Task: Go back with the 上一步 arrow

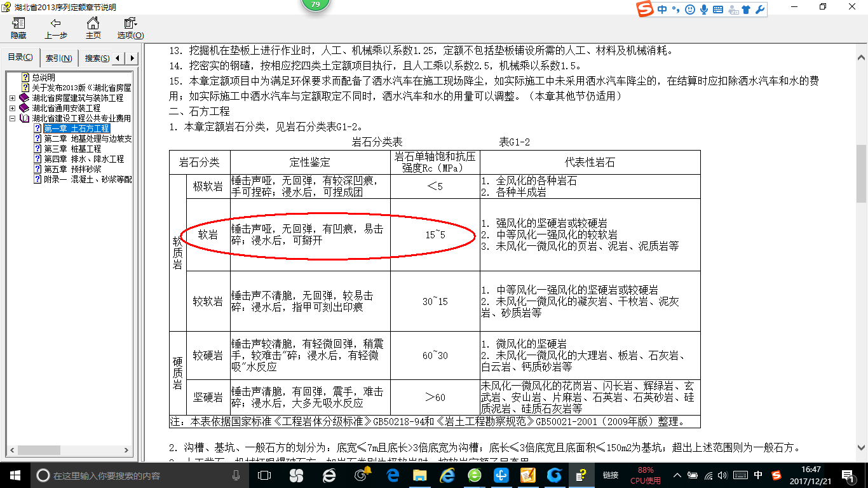Action: tap(56, 28)
